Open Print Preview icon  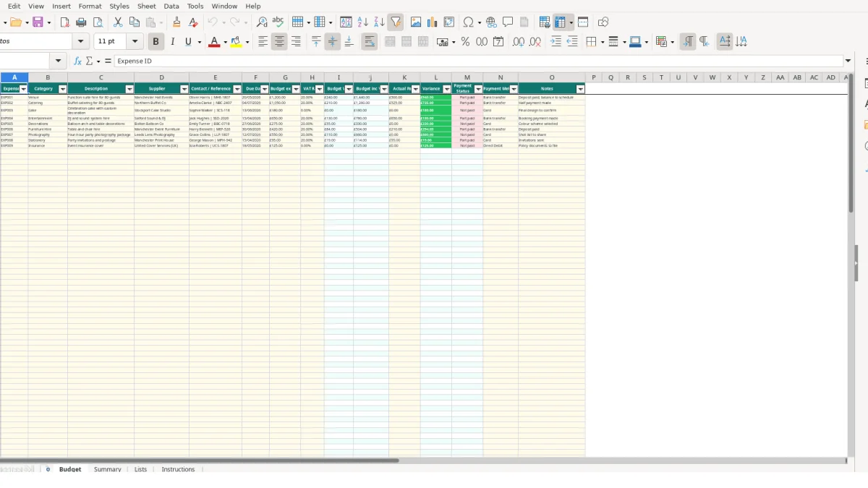tap(98, 22)
